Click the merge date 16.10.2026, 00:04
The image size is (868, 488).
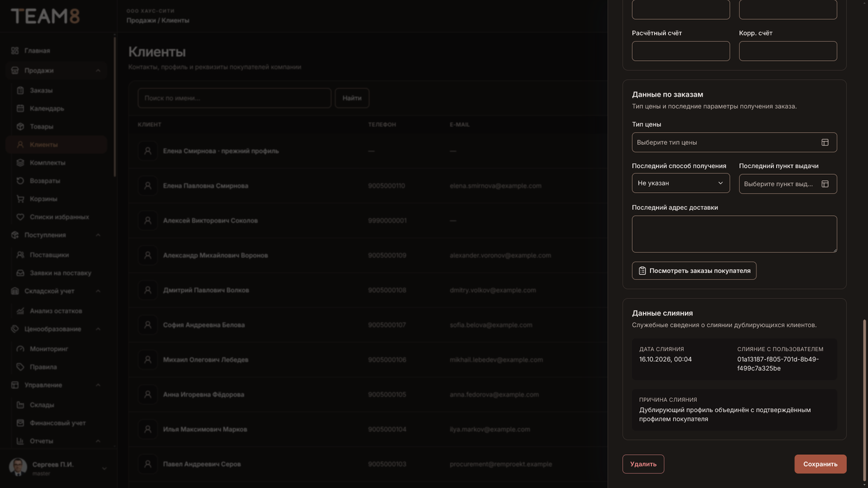click(x=665, y=359)
